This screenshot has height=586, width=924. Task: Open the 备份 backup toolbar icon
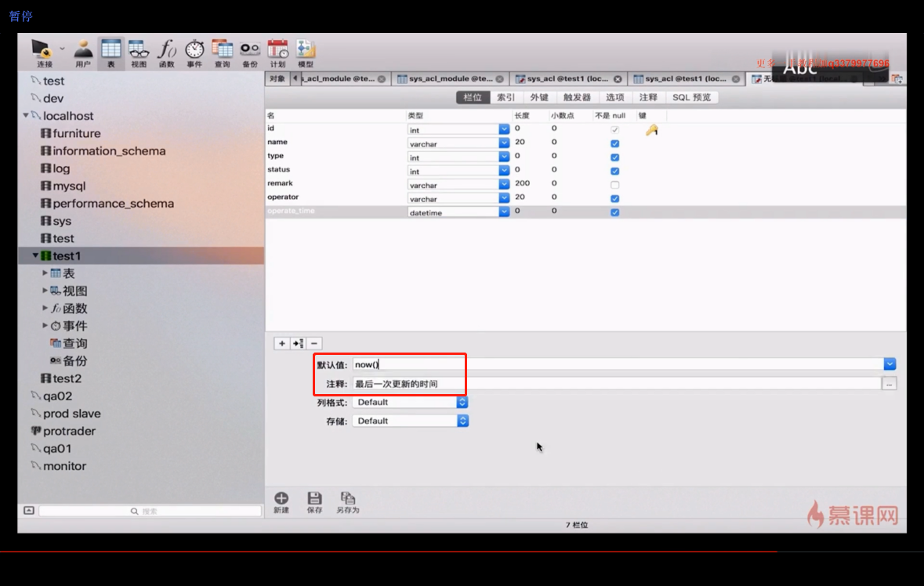point(250,53)
